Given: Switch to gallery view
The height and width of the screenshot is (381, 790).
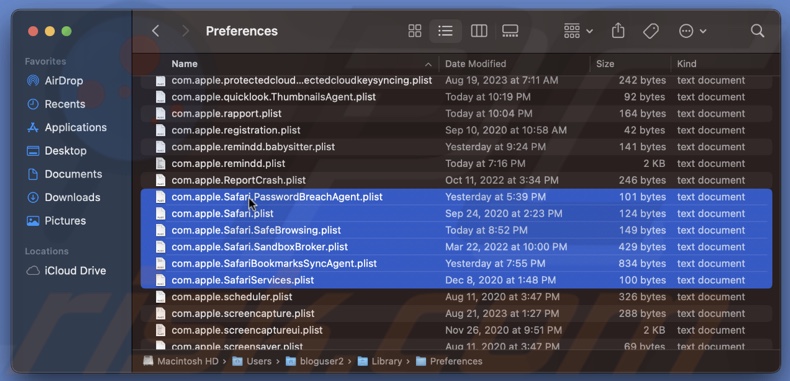Looking at the screenshot, I should [510, 31].
